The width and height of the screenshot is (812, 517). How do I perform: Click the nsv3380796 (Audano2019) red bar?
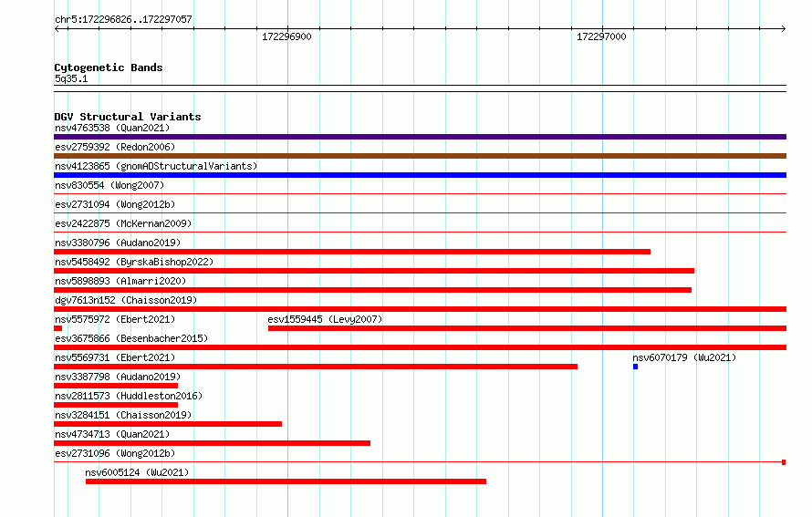[352, 252]
